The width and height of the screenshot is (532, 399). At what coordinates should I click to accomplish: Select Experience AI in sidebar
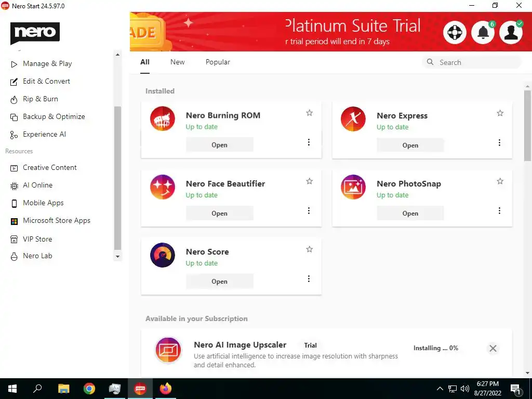pos(45,135)
